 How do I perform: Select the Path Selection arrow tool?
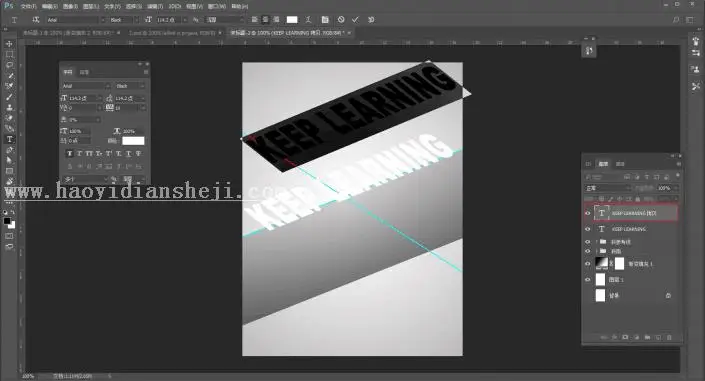click(9, 161)
